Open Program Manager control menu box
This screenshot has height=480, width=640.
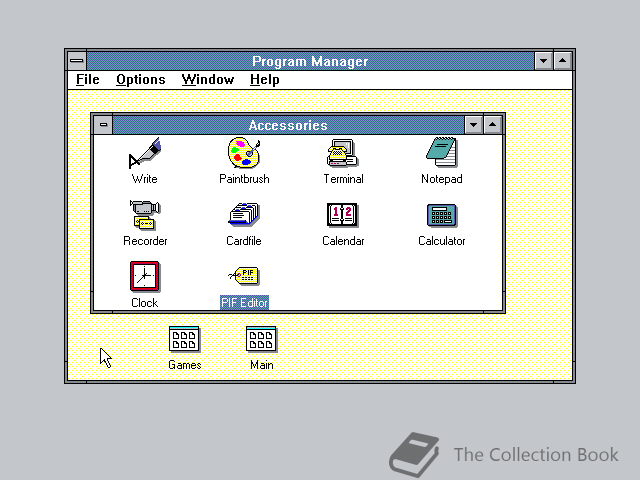77,61
